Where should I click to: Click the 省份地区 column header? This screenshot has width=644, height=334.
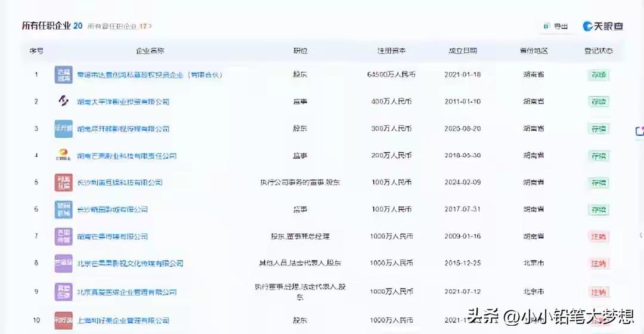[534, 51]
